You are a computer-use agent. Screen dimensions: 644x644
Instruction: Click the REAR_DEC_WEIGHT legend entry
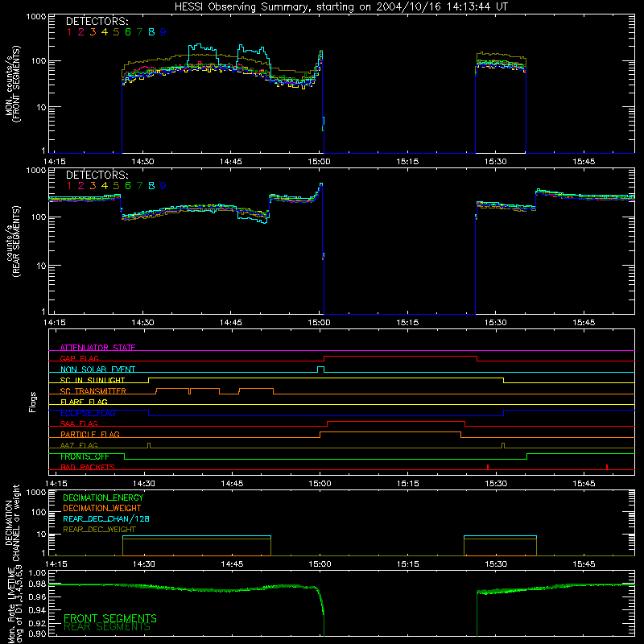coord(99,530)
